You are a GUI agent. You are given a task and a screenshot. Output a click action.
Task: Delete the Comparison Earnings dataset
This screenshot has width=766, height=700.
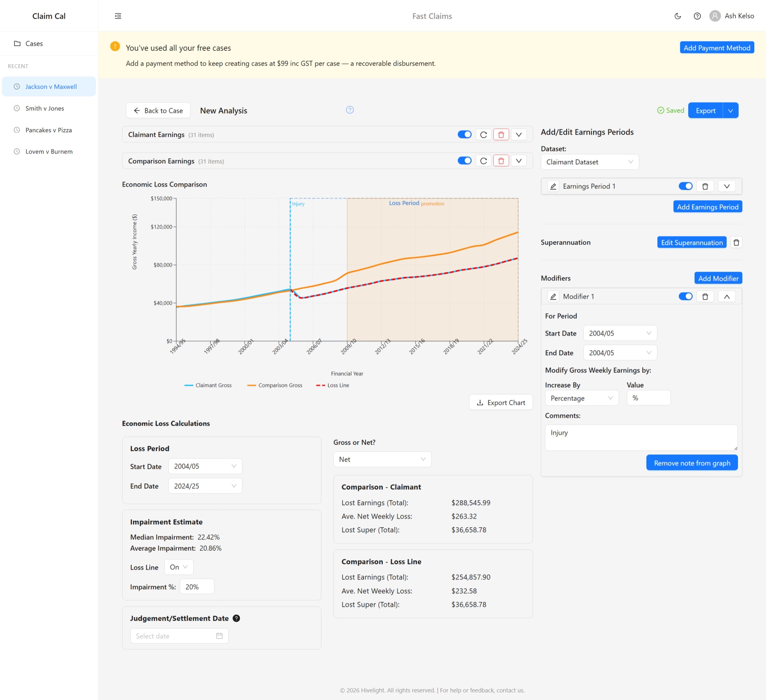501,160
